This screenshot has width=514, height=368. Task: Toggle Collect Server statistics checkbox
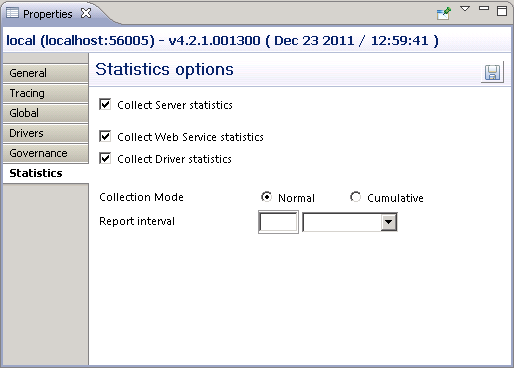105,104
